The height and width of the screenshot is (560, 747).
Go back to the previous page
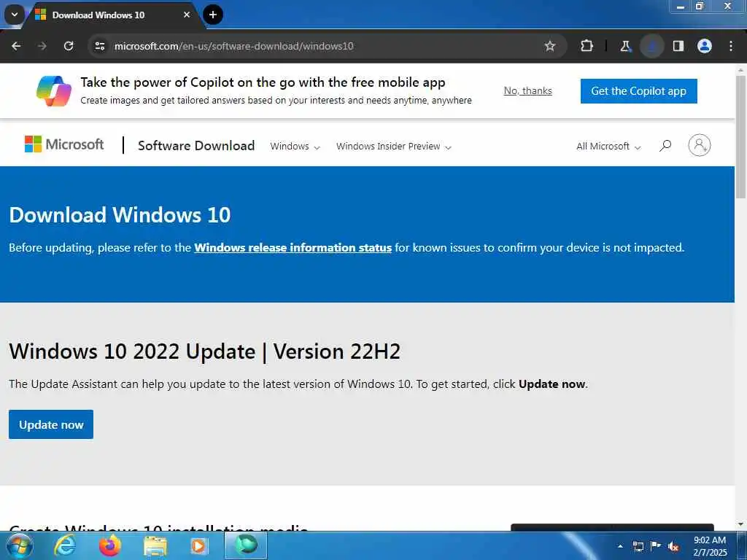pyautogui.click(x=16, y=46)
